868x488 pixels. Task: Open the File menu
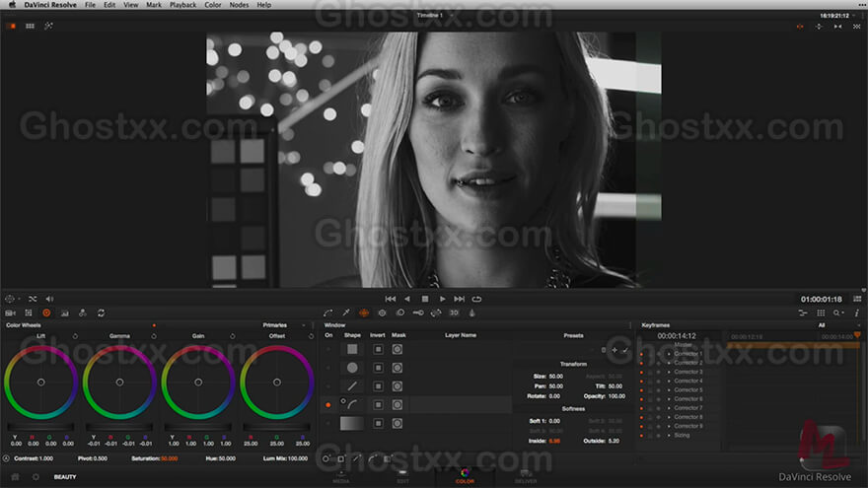click(90, 5)
